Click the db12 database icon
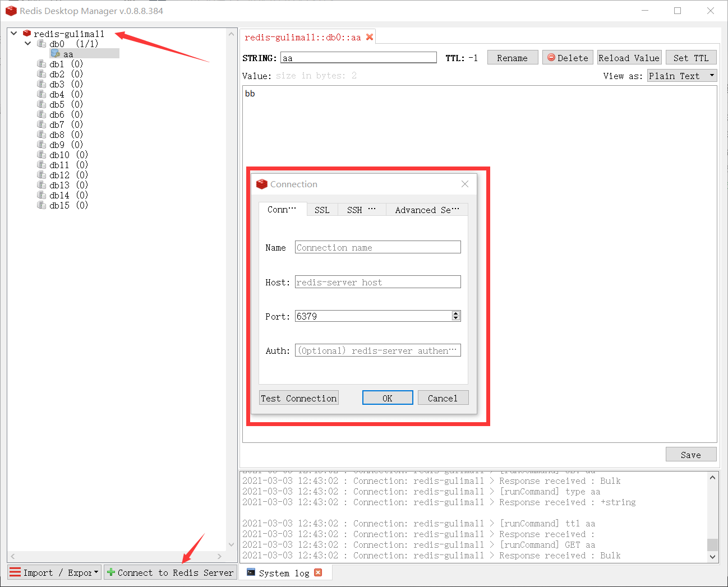Viewport: 728px width, 587px height. [42, 175]
